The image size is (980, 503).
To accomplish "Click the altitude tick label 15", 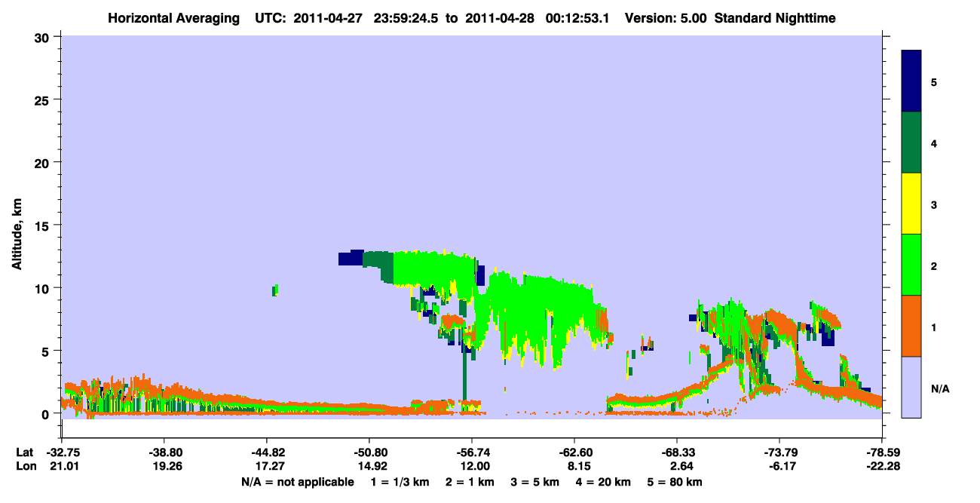I will 42,225.
